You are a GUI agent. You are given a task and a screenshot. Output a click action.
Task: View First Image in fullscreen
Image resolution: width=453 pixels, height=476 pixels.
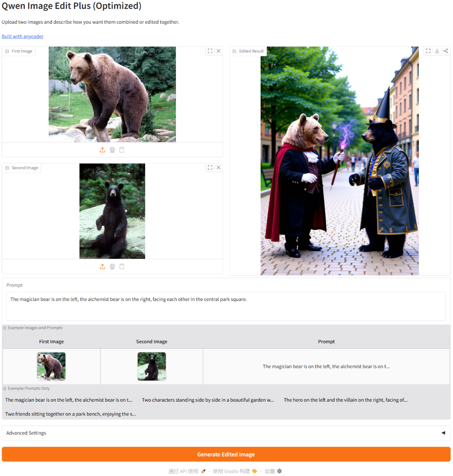pyautogui.click(x=210, y=51)
